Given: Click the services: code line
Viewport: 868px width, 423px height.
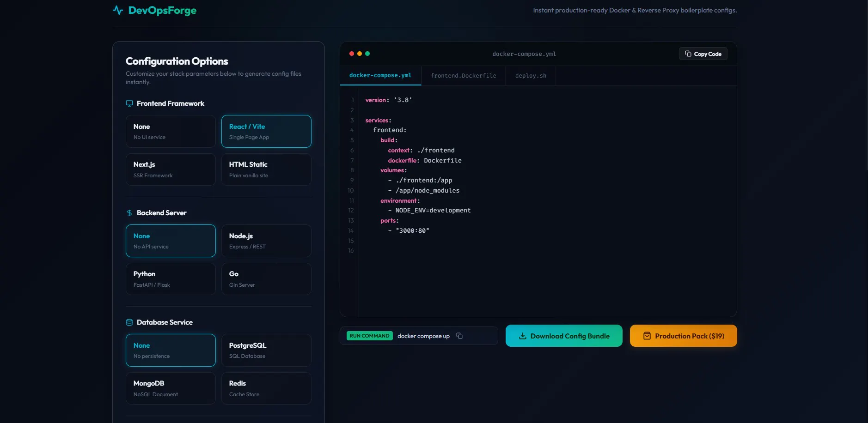Looking at the screenshot, I should (x=378, y=121).
